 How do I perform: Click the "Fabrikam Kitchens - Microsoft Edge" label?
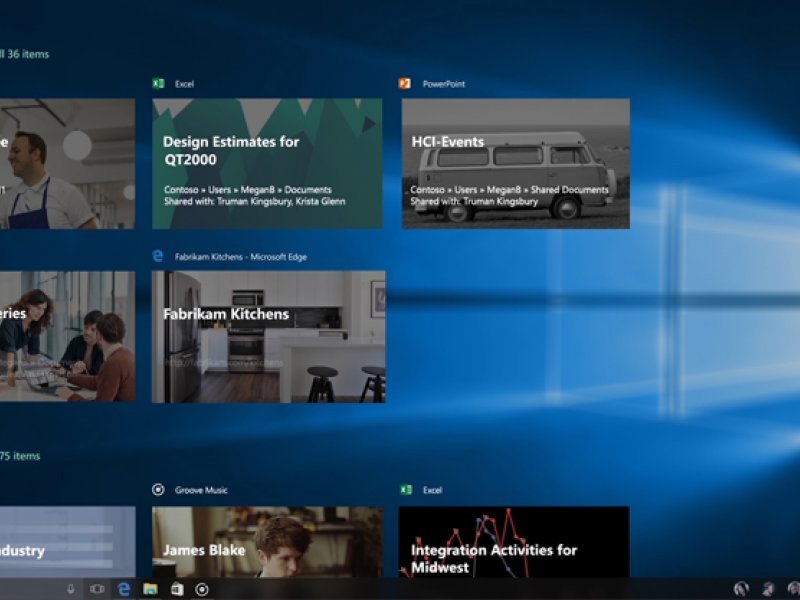[241, 257]
